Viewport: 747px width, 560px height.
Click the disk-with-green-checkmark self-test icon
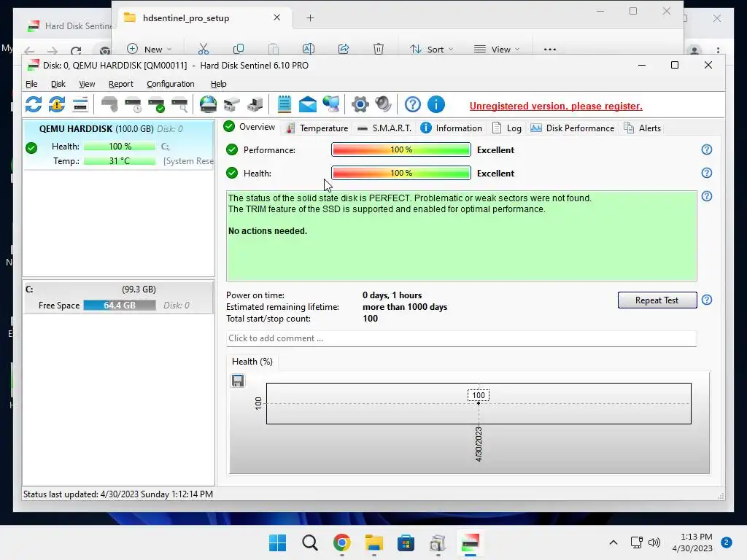coord(156,104)
